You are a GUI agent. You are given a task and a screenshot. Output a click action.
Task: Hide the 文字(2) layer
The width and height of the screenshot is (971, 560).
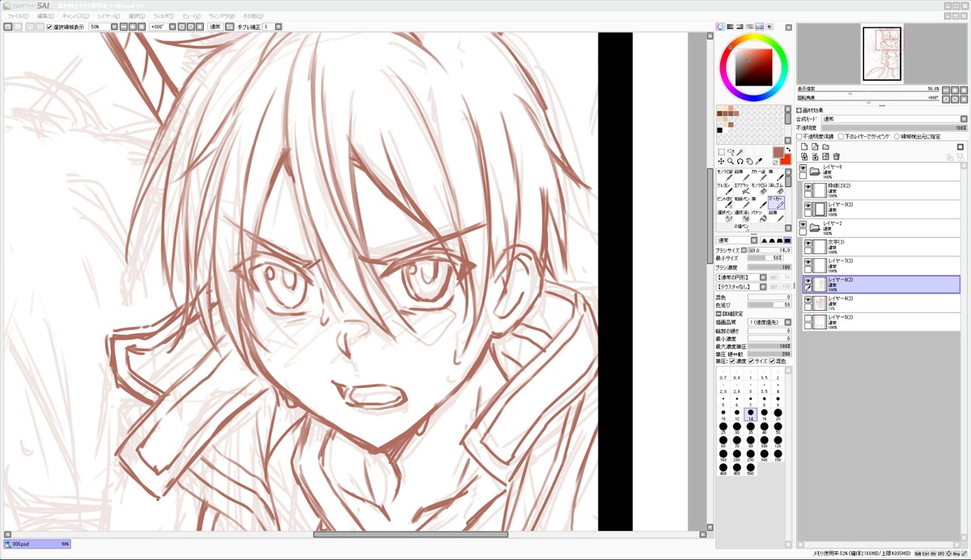[x=808, y=242]
